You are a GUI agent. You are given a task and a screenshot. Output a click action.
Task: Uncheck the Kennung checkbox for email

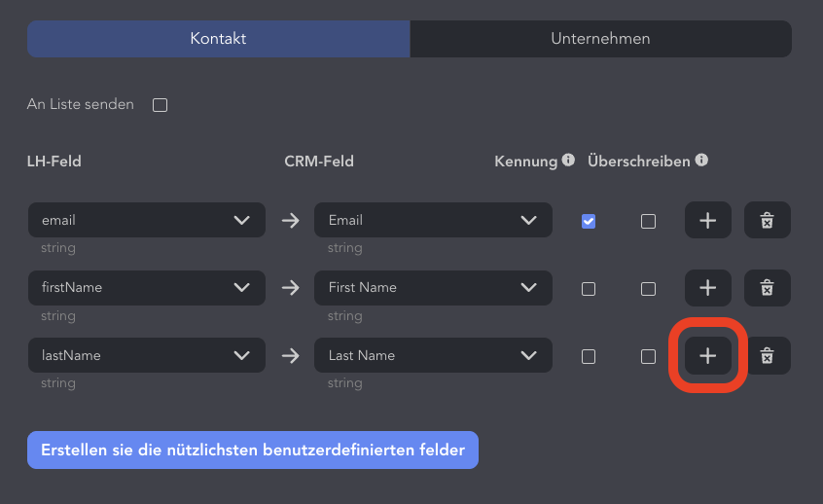[589, 221]
